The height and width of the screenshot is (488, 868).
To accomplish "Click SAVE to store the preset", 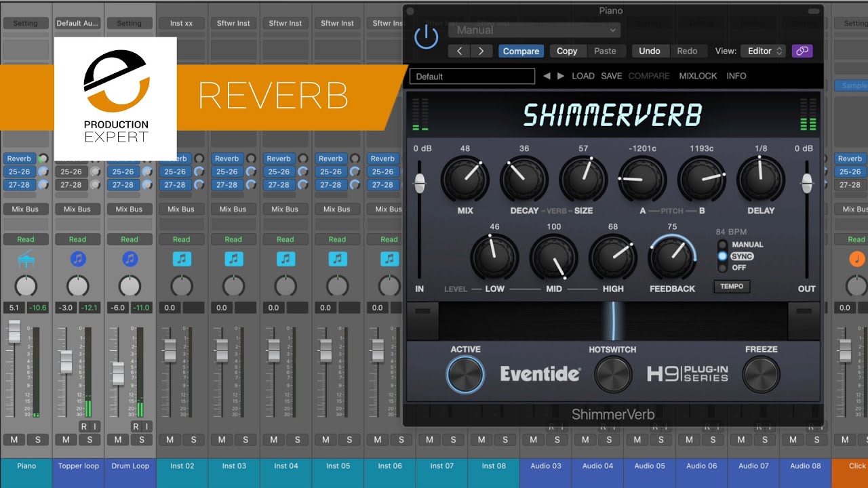I will pyautogui.click(x=611, y=76).
